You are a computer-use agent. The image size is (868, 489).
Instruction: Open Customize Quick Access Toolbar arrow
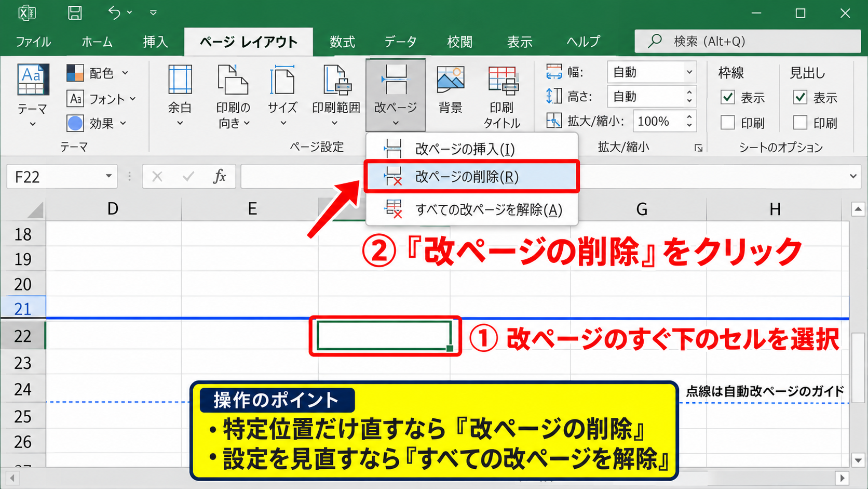(x=153, y=12)
